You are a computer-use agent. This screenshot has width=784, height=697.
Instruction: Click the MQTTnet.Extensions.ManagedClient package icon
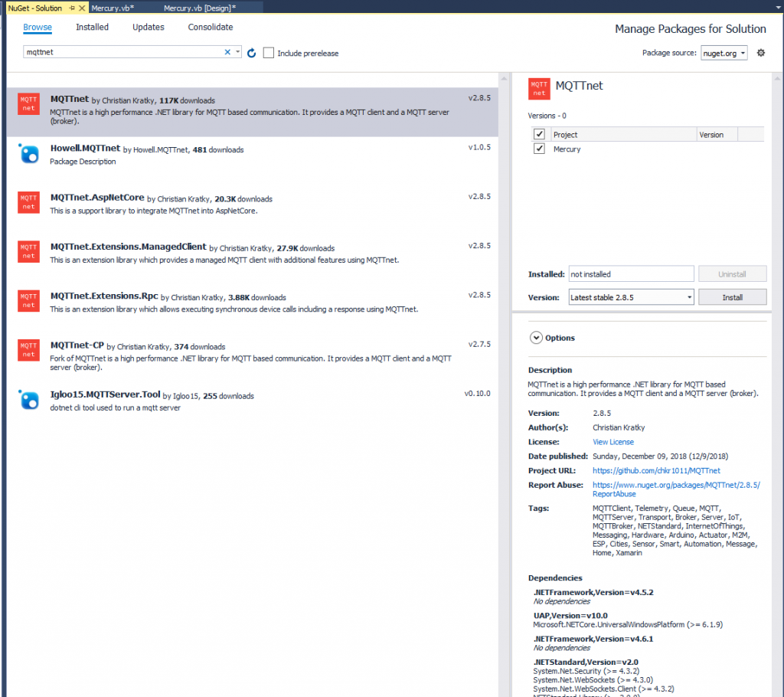(28, 251)
